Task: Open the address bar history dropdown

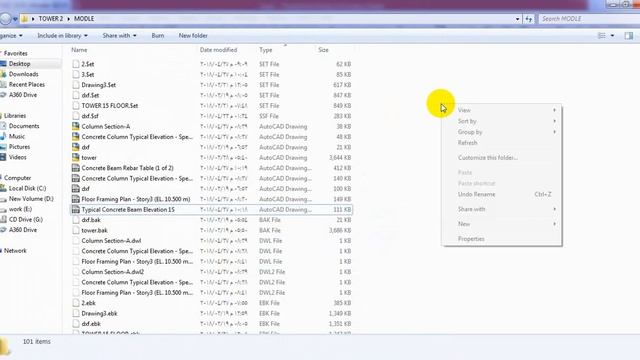Action: (x=518, y=19)
